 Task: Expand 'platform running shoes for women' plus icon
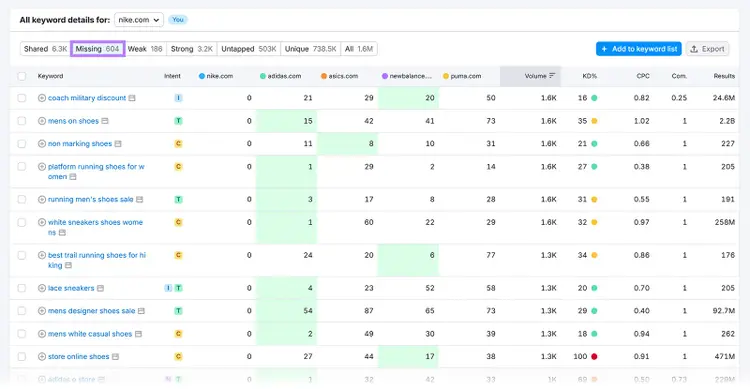(x=42, y=167)
